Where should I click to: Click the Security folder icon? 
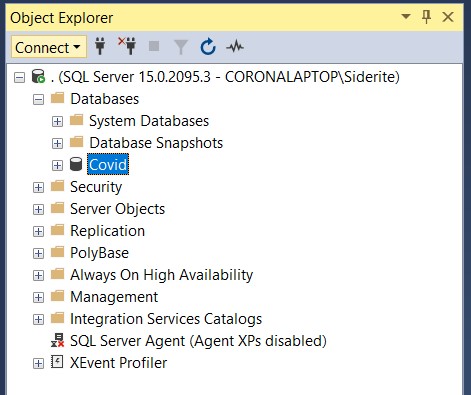57,186
